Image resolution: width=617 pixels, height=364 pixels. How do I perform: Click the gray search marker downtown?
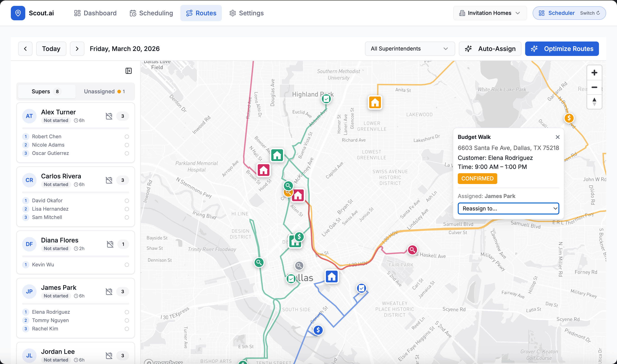(299, 265)
